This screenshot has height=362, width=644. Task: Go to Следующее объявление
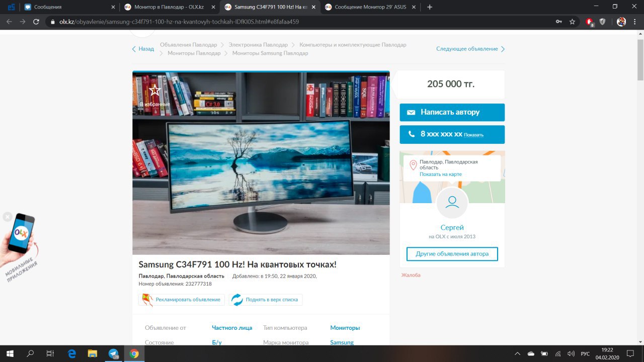(x=470, y=49)
